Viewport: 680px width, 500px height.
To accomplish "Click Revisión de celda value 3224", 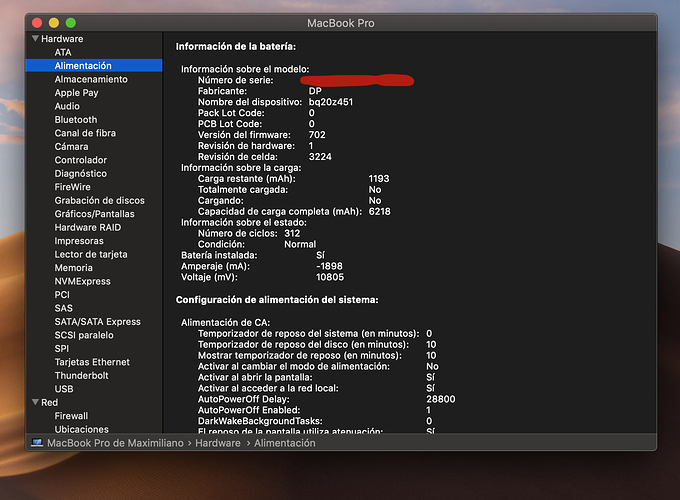I will click(320, 157).
